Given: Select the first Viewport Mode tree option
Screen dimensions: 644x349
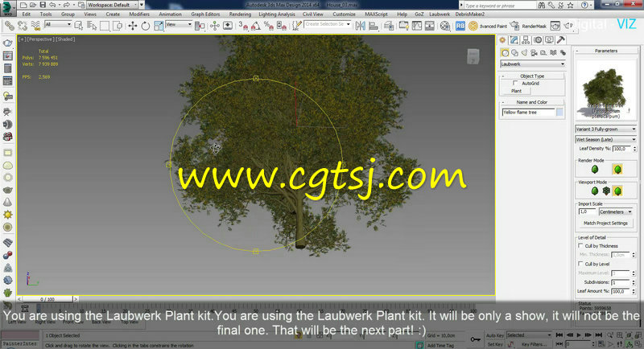Looking at the screenshot, I should pos(594,191).
